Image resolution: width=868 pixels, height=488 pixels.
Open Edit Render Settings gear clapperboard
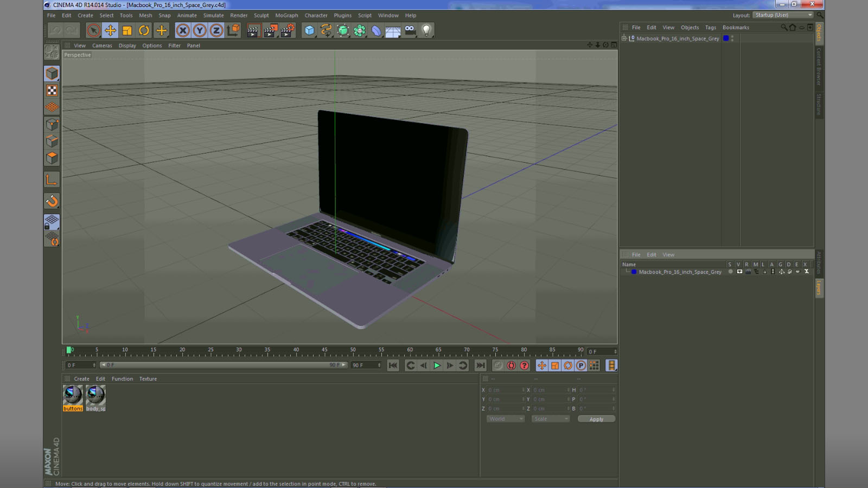287,30
